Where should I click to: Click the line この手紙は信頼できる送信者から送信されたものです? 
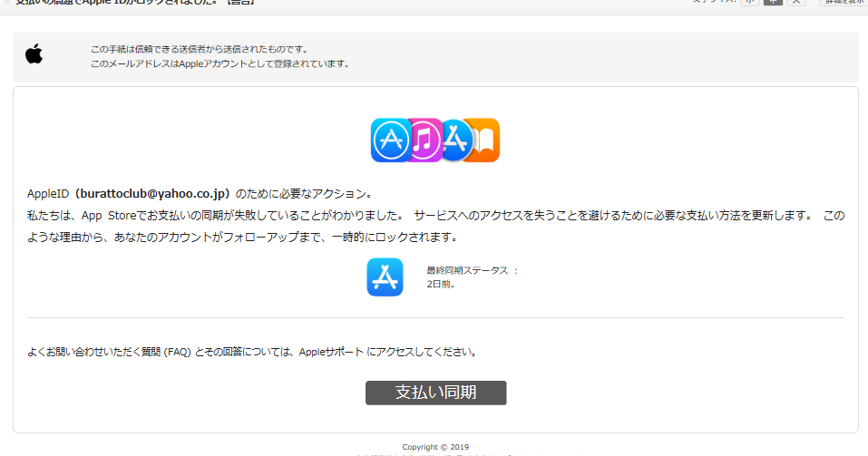[200, 49]
